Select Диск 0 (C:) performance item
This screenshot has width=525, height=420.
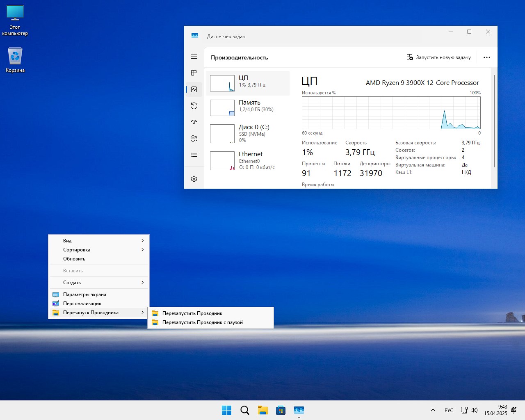(x=248, y=134)
